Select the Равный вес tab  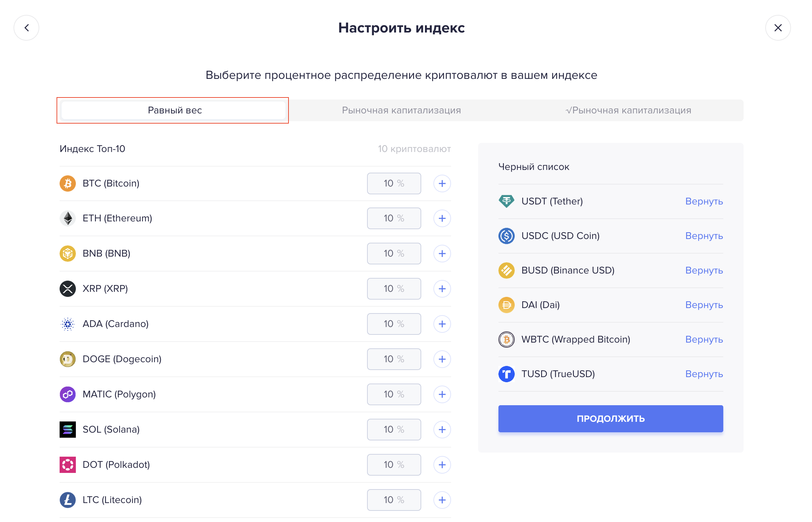[x=174, y=110]
